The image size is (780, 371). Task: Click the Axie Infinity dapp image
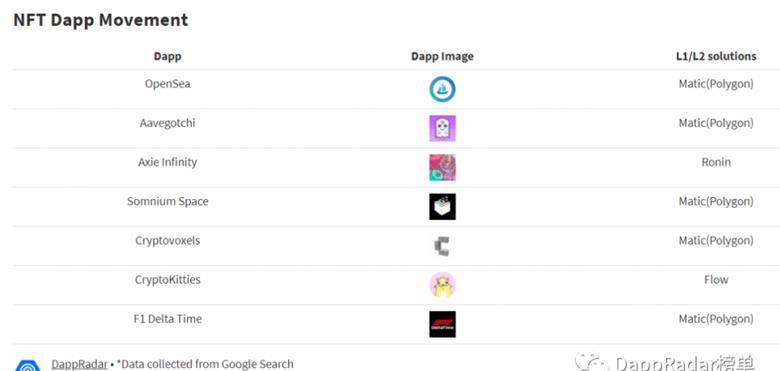[442, 168]
